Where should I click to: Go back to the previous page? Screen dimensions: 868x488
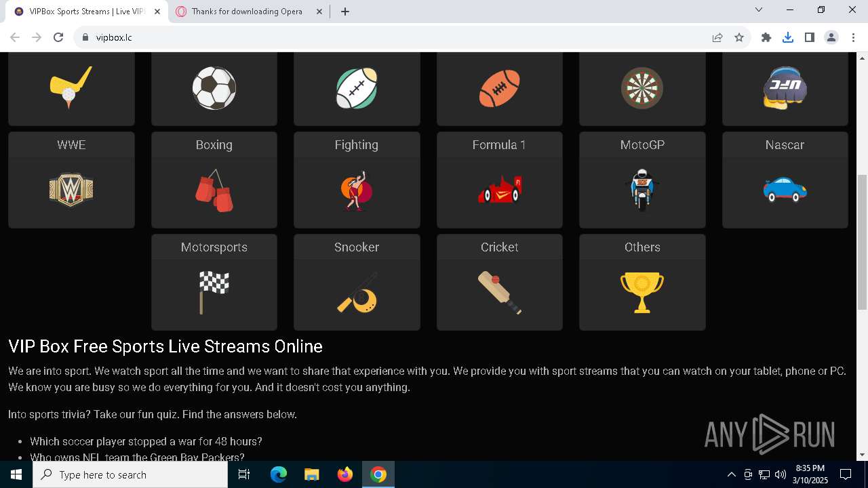pos(15,37)
